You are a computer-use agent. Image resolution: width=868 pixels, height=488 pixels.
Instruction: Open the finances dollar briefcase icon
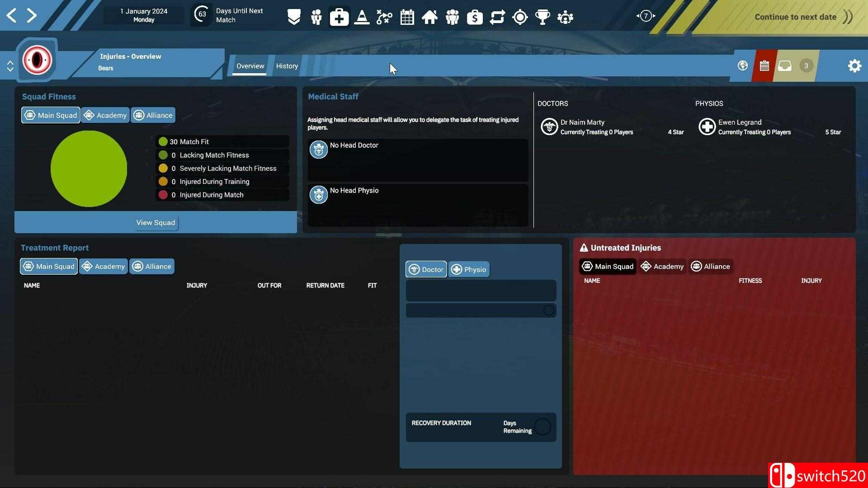click(475, 17)
